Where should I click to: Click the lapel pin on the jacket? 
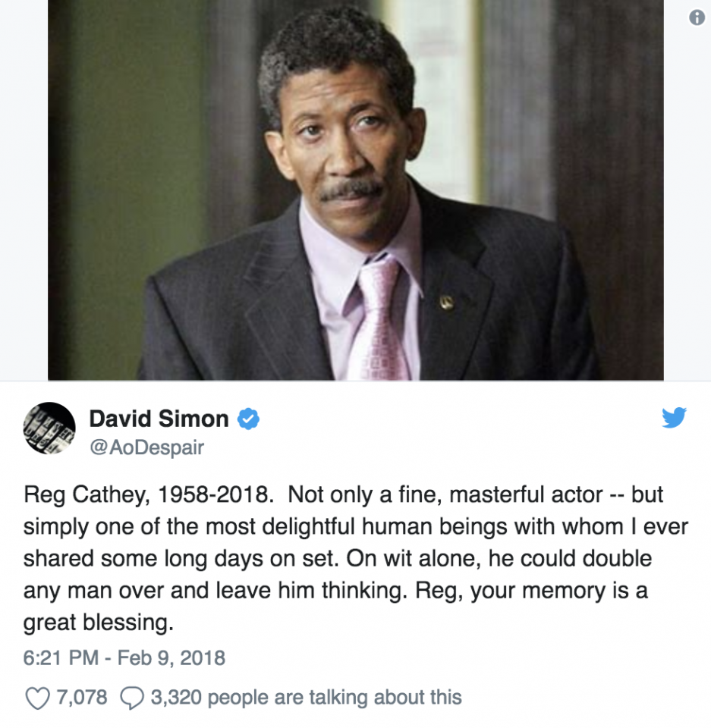tap(447, 303)
